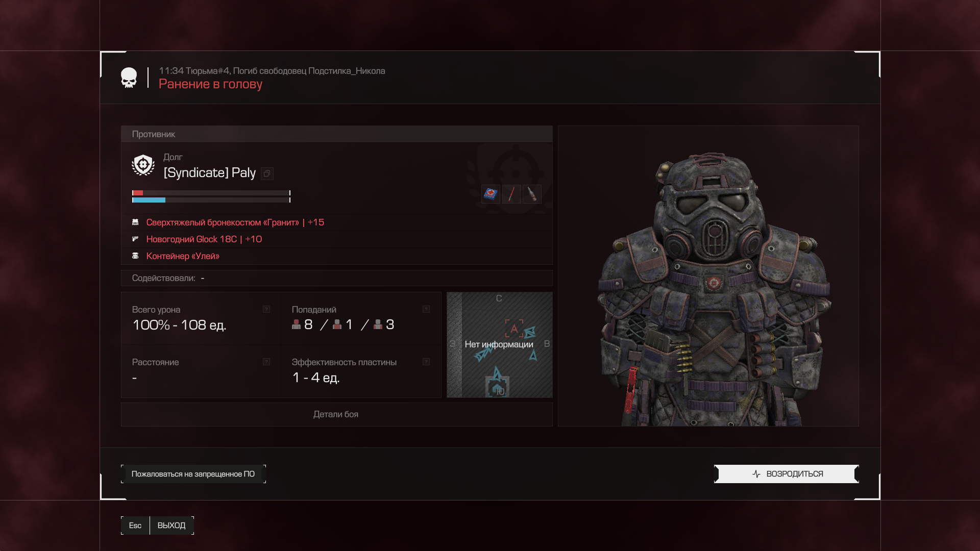The width and height of the screenshot is (980, 551).
Task: Select the blue book item icon
Action: click(491, 194)
